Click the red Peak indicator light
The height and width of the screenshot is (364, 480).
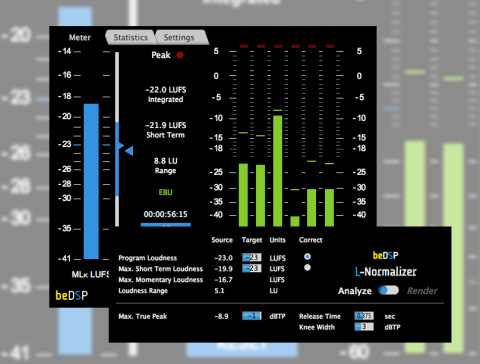180,55
